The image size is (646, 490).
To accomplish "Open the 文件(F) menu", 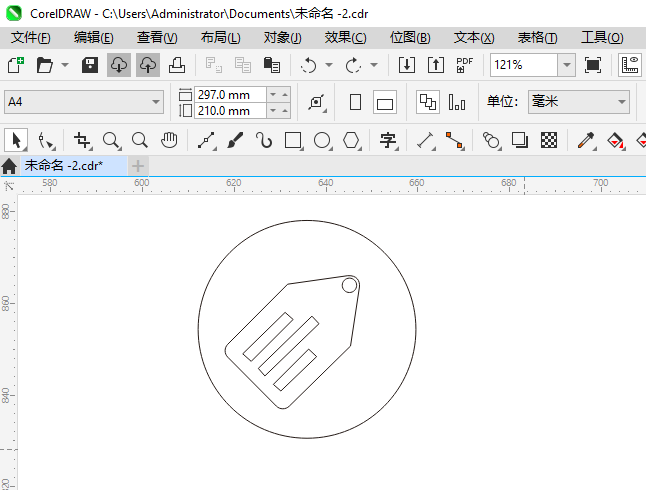I will pyautogui.click(x=30, y=38).
